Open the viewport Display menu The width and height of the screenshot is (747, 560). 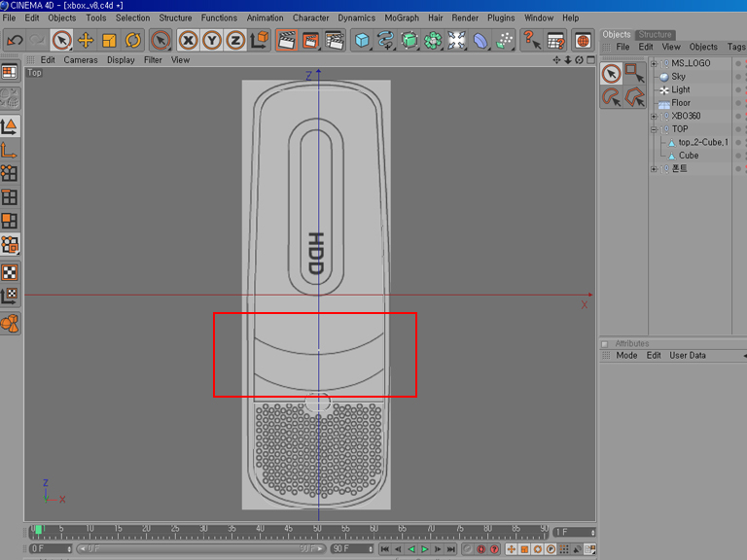[x=121, y=60]
